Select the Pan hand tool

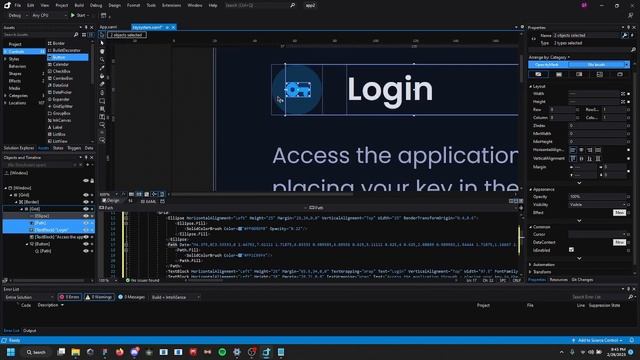coord(102,51)
